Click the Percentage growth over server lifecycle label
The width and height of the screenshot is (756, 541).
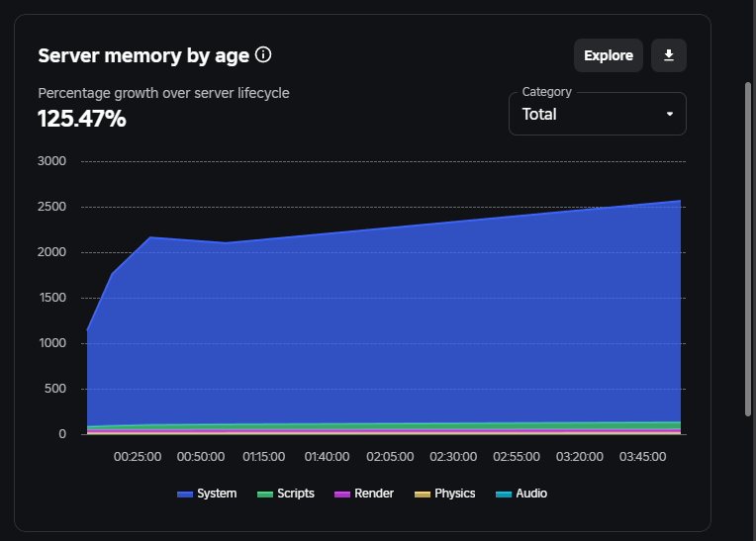coord(164,93)
